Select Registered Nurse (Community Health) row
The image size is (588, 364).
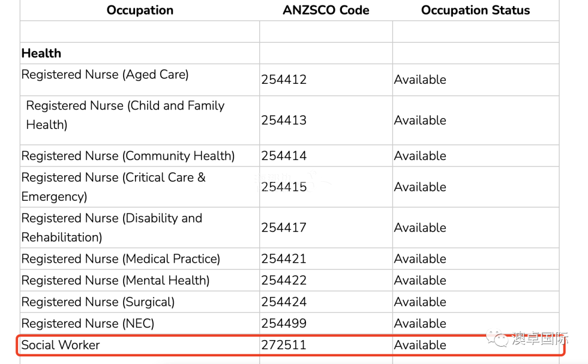128,156
